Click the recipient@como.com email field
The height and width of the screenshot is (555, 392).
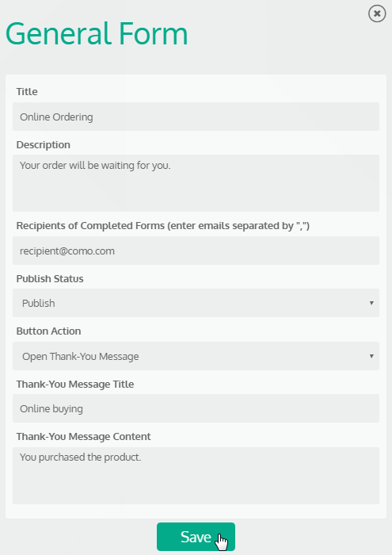pos(196,251)
